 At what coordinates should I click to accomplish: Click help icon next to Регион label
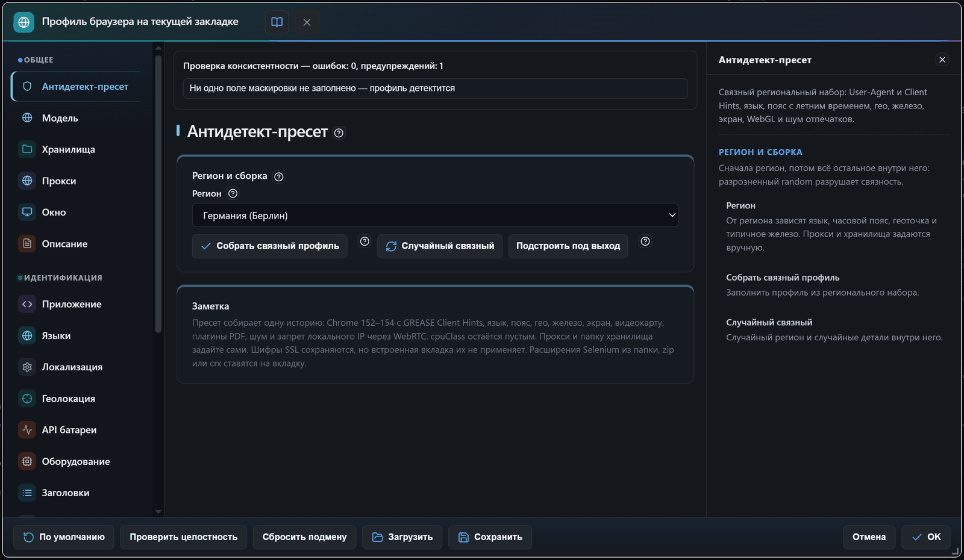pos(233,193)
